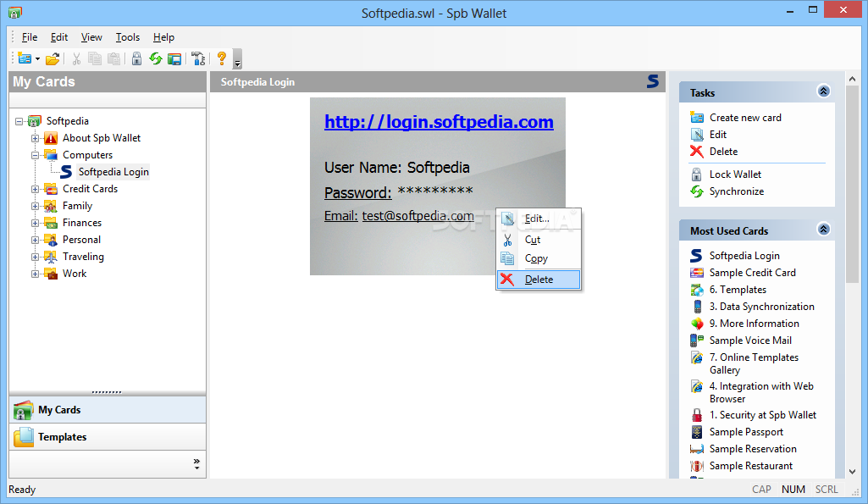Open 9. More Information card
Viewport: 868px width, 504px height.
tap(754, 324)
